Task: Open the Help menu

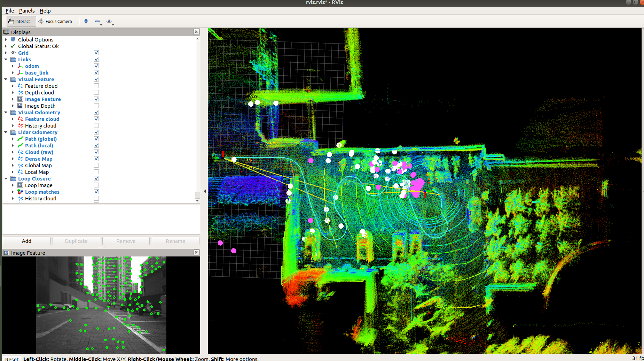Action: tap(45, 10)
